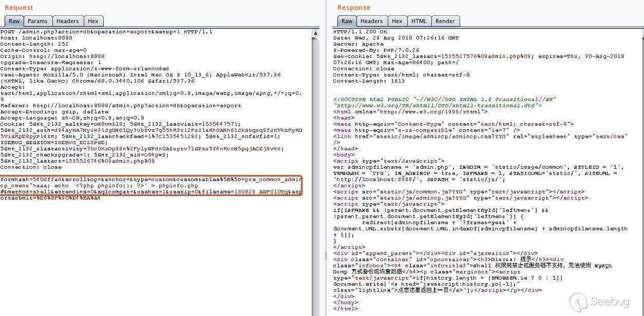Click the User-Agent Mozilla/5.0 header line
Screen dimensions: 644x316
(141, 75)
